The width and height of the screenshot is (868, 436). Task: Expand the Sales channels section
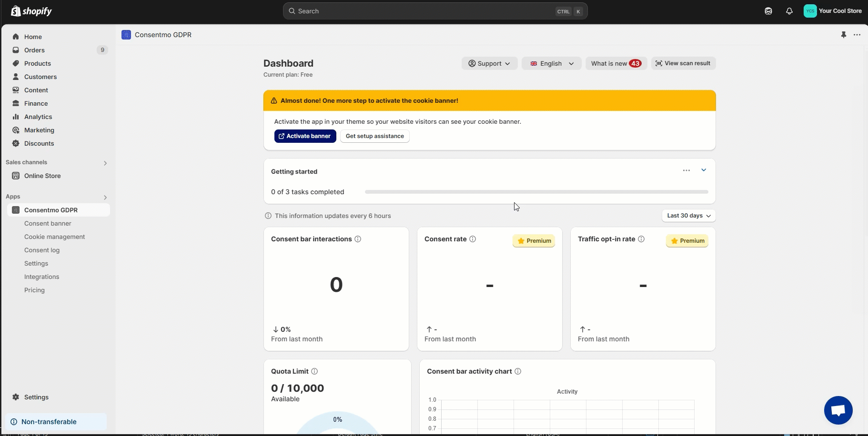point(105,163)
